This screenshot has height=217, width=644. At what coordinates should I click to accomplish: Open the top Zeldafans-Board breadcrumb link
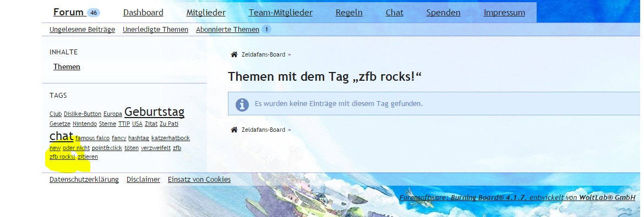[x=263, y=54]
